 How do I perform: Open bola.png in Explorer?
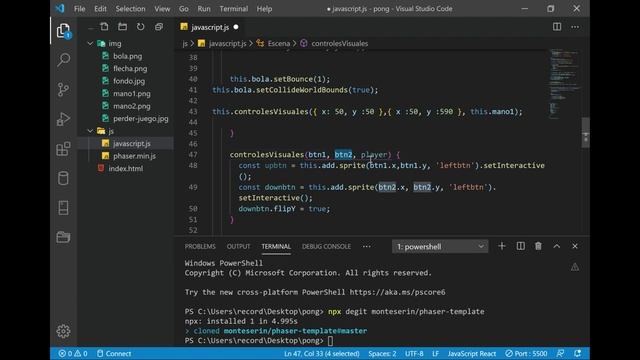127,56
